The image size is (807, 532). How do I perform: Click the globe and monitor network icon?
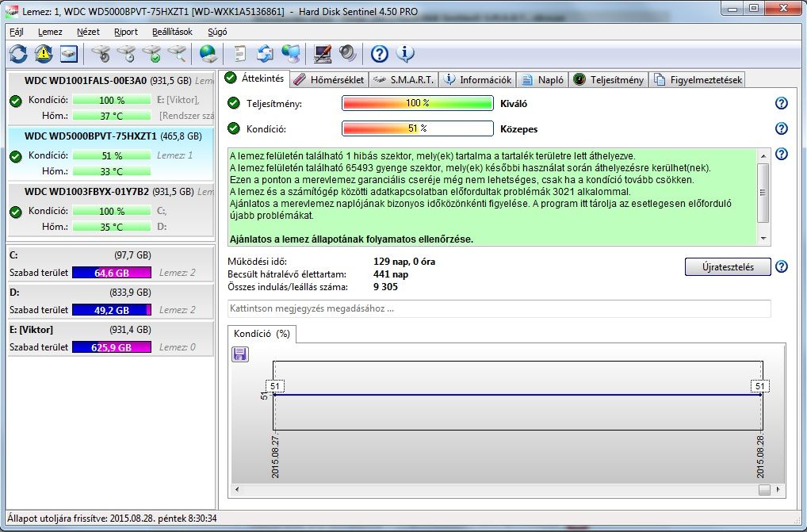pos(291,53)
